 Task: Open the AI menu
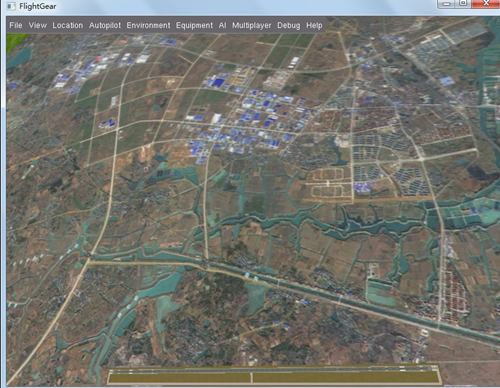tap(222, 25)
